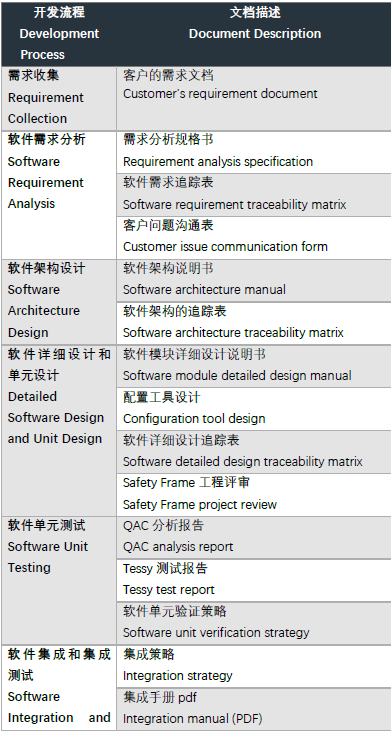Select 'Detailed Software Design and Unit Design' cell

(x=59, y=431)
